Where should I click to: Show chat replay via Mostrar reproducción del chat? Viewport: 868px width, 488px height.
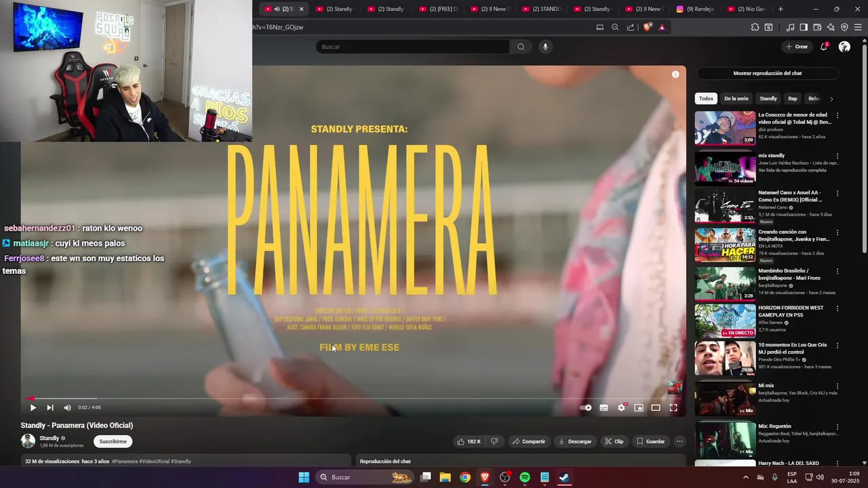768,73
